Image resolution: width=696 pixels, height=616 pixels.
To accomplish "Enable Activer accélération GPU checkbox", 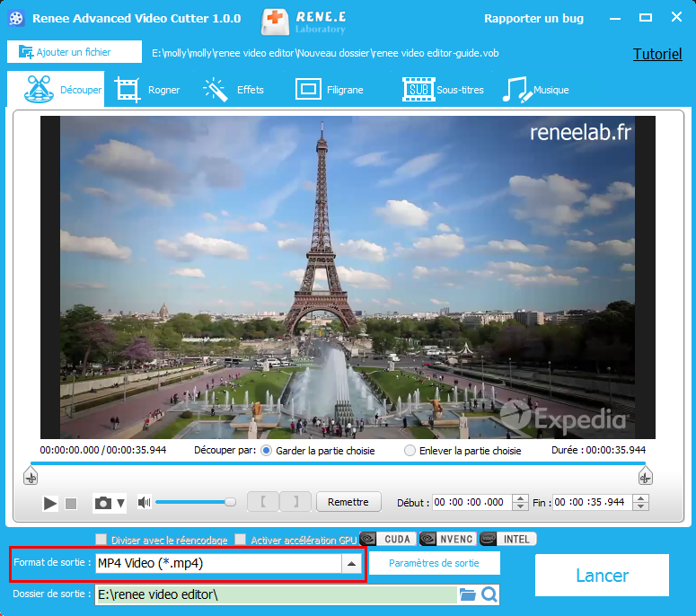I will pos(240,539).
